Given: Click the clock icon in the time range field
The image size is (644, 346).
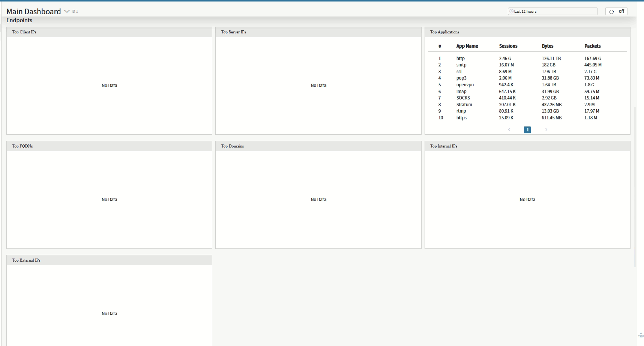Looking at the screenshot, I should click(511, 12).
